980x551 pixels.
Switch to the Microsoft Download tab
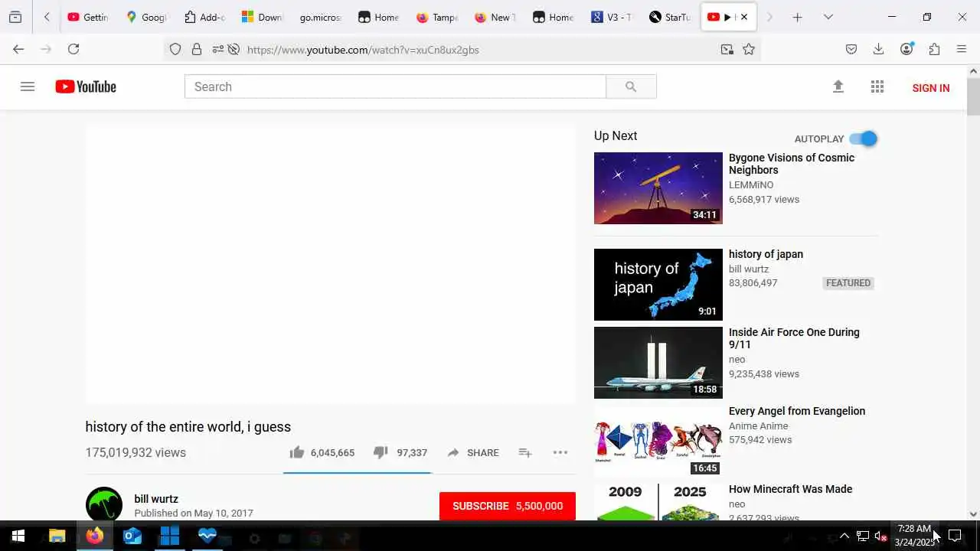pos(263,17)
